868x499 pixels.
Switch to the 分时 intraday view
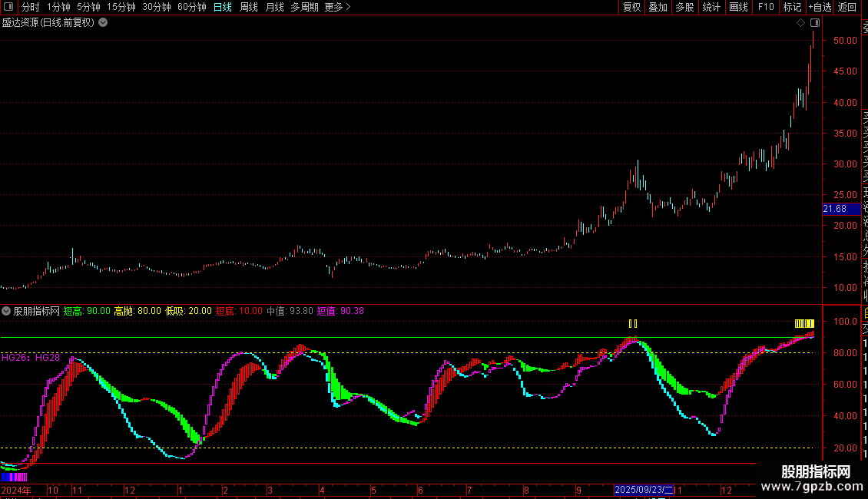pos(31,7)
